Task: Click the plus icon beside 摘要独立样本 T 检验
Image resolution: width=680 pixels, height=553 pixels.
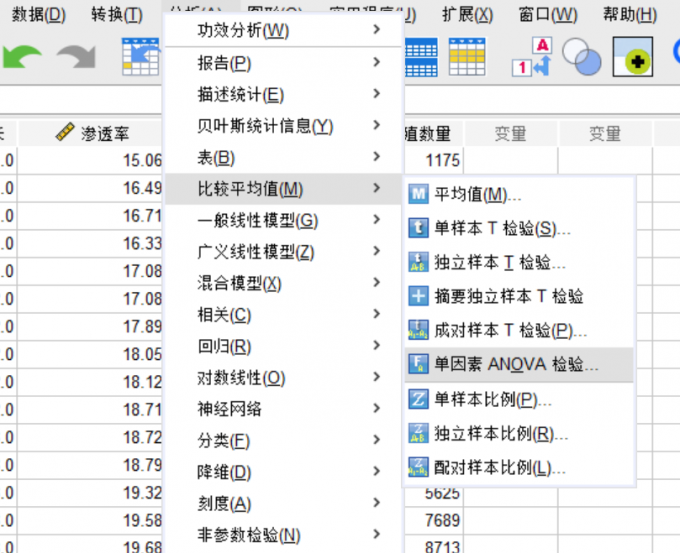Action: click(418, 296)
